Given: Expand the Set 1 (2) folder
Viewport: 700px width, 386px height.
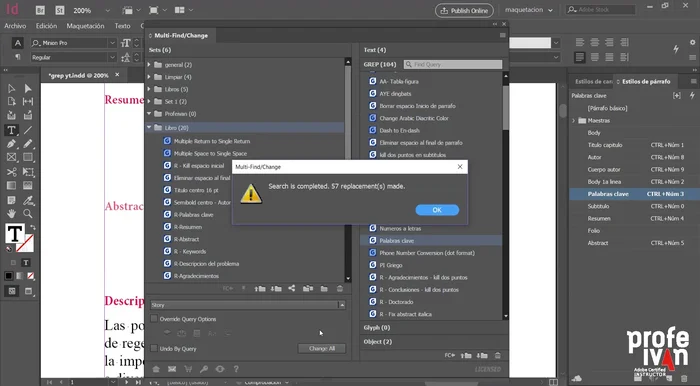Looking at the screenshot, I should (149, 101).
